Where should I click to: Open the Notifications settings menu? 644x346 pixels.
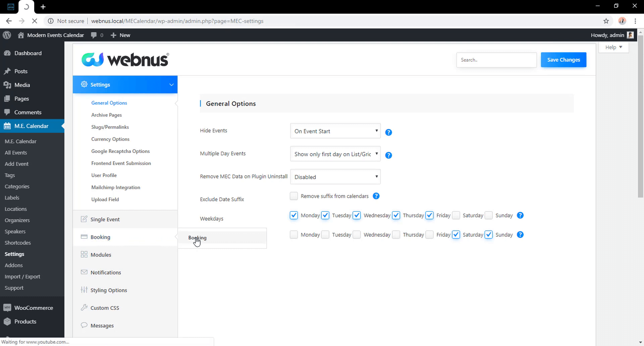coord(125,272)
